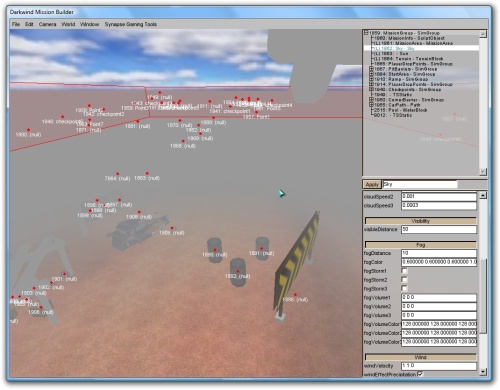The image size is (500, 390).
Task: Toggle the fogStorm2 checkbox
Action: pyautogui.click(x=404, y=279)
